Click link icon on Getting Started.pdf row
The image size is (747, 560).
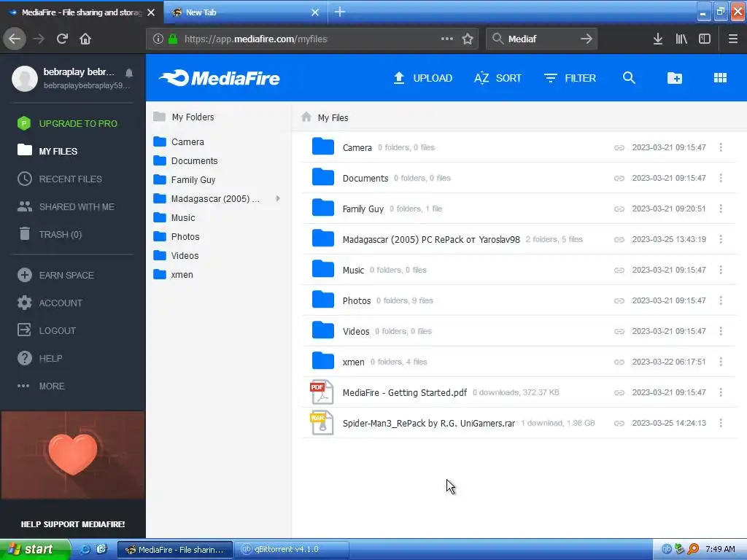(x=619, y=393)
